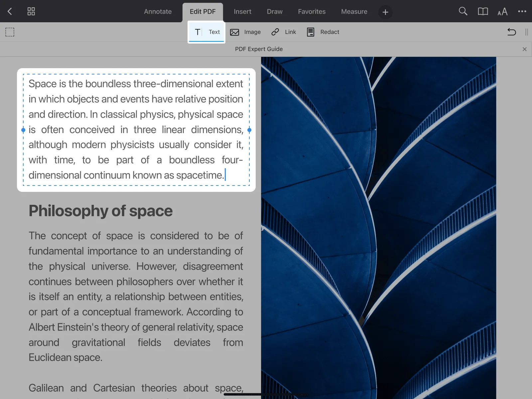Dismiss the PDF Expert Guide banner
The image size is (532, 399).
coord(524,49)
